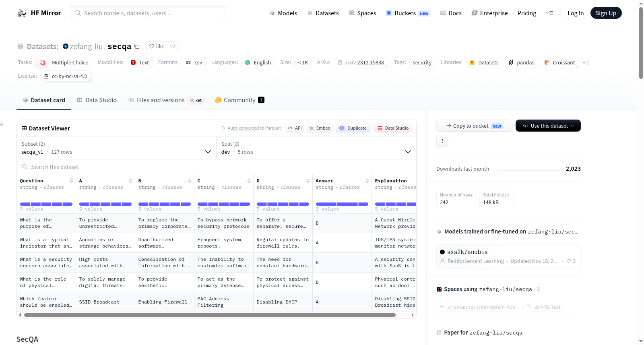644x345 pixels.
Task: Expand the Split dev dropdown
Action: pyautogui.click(x=316, y=148)
